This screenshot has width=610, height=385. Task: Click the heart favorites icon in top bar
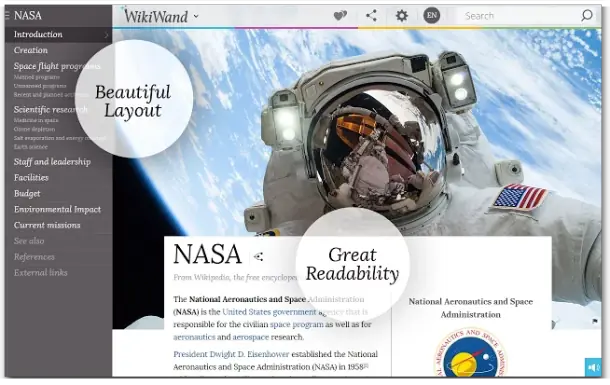pos(340,16)
